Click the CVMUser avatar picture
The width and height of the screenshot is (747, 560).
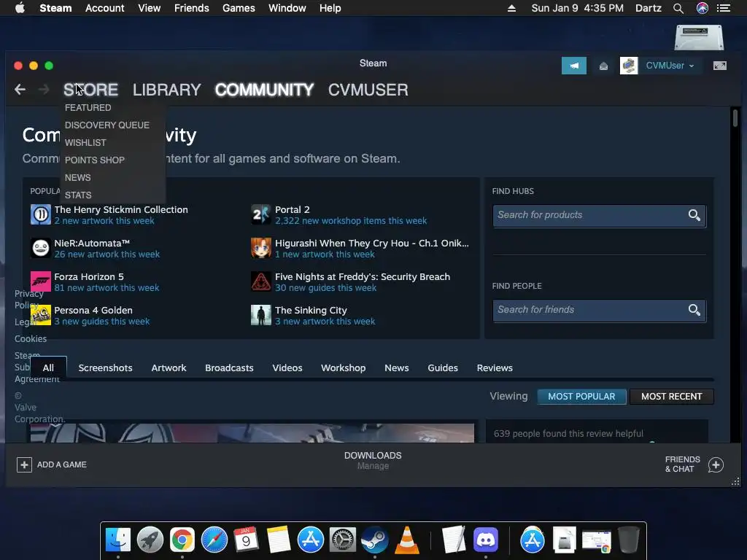(x=628, y=66)
